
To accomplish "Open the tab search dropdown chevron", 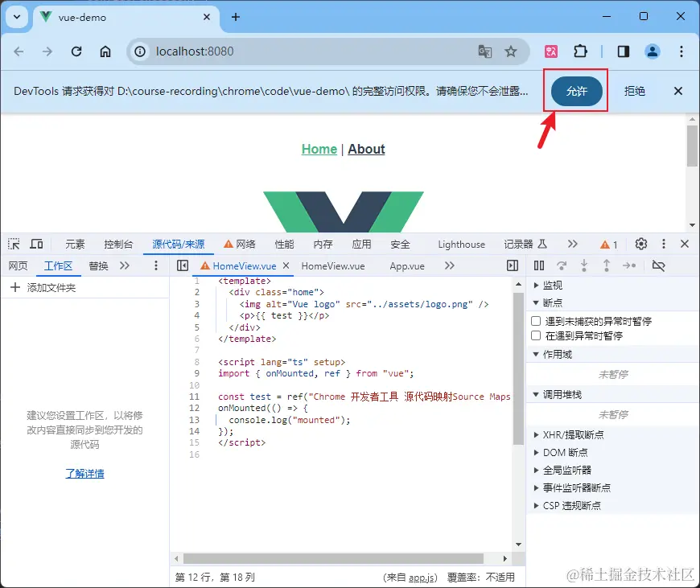I will pos(17,17).
